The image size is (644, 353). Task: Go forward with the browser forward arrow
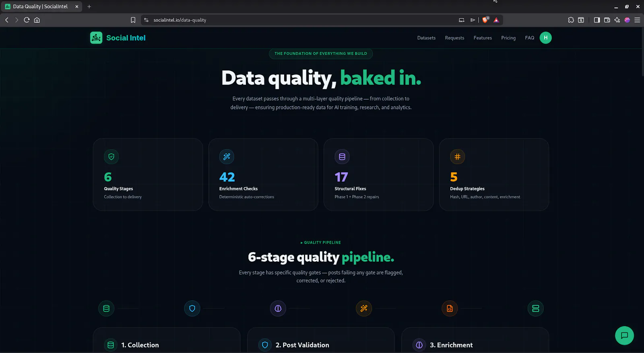[x=17, y=20]
